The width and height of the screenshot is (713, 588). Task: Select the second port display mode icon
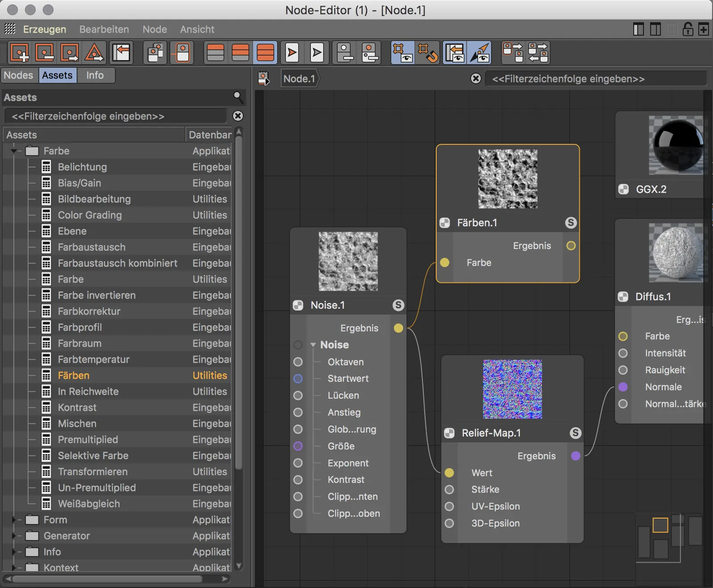[241, 53]
